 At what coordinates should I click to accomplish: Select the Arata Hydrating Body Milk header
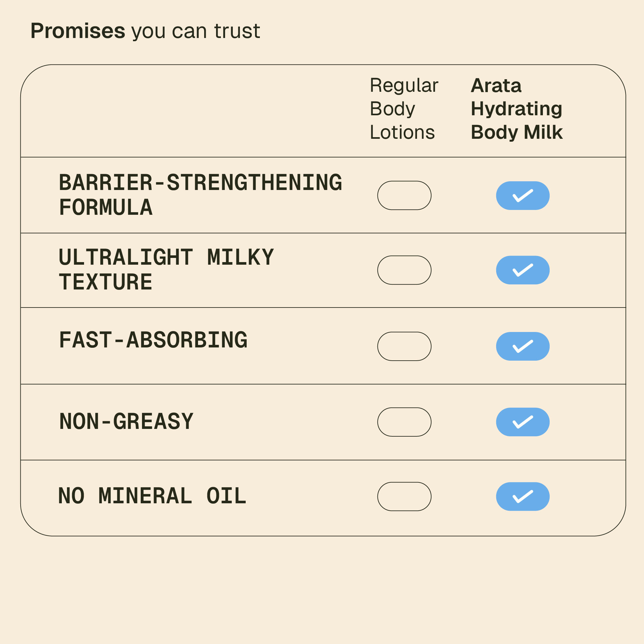pos(516,109)
